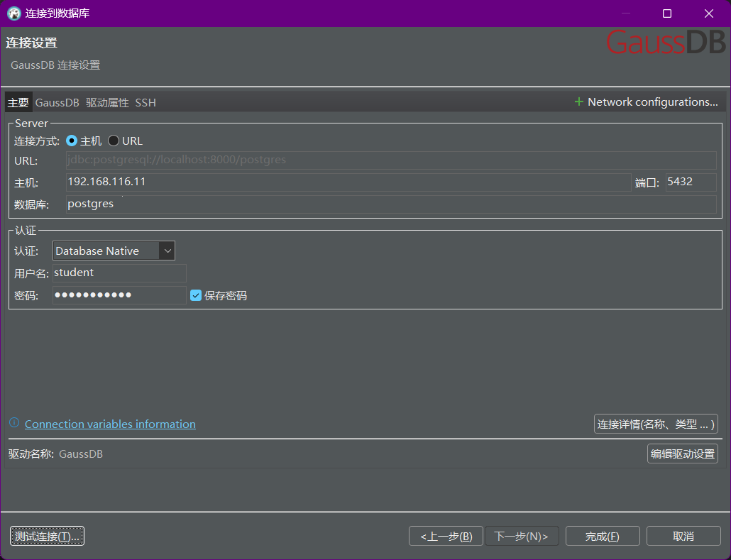Click the GaussDB logo in the header

(666, 43)
